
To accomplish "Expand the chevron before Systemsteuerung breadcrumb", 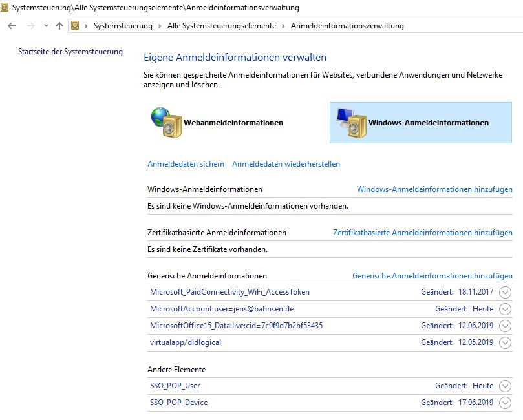I will (86, 26).
